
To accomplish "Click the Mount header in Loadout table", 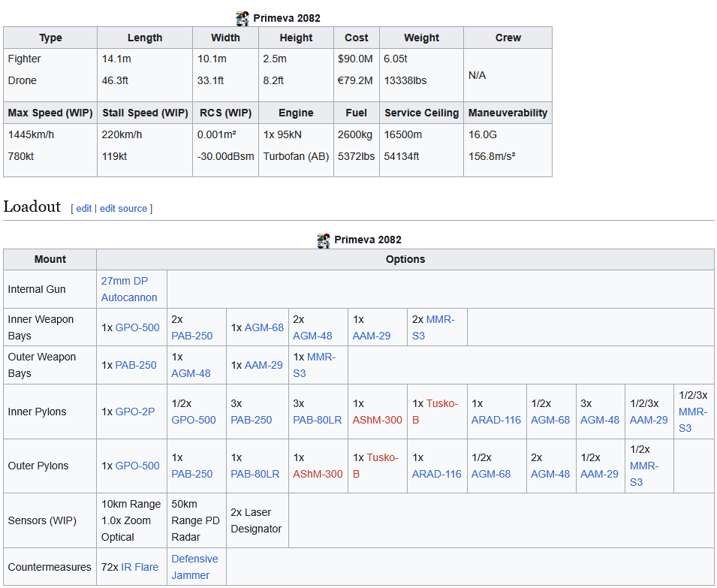I will 50,259.
